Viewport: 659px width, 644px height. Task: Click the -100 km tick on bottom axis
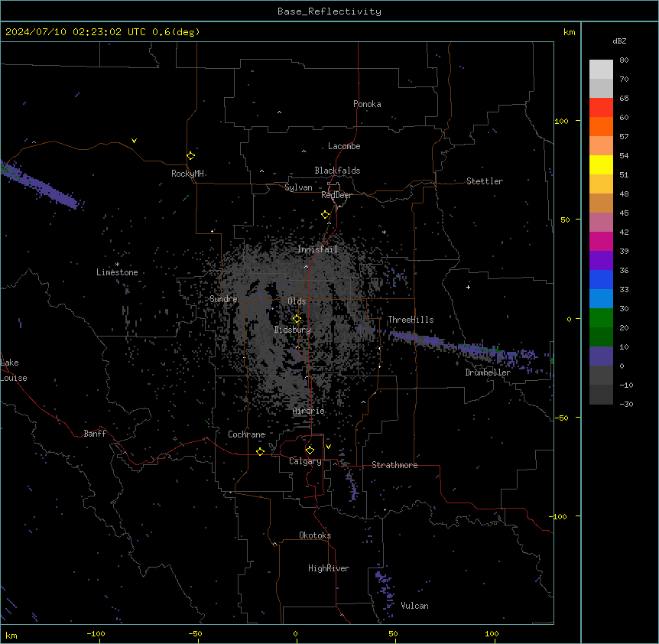96,633
